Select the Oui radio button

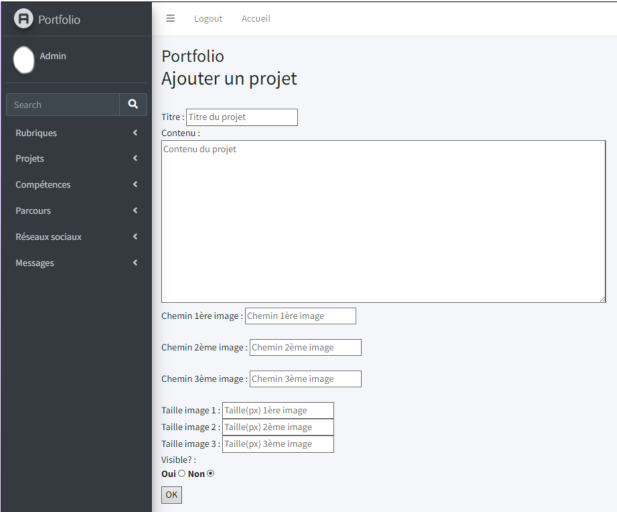click(181, 474)
